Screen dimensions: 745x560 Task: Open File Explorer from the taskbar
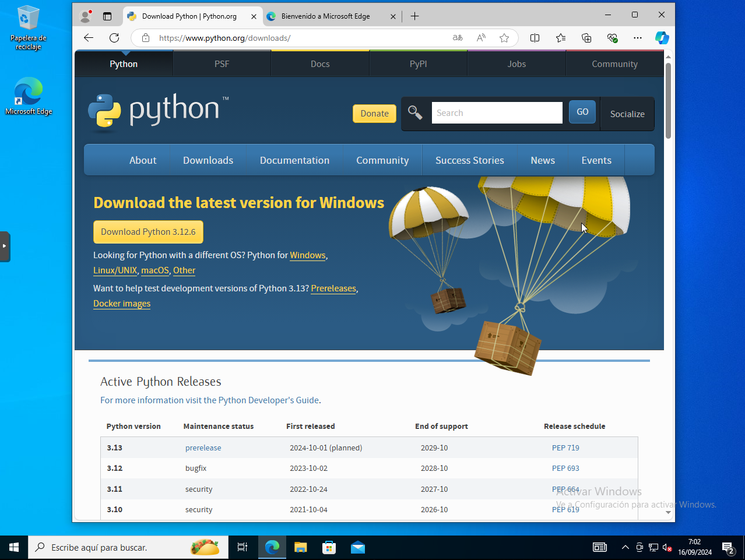pyautogui.click(x=300, y=547)
